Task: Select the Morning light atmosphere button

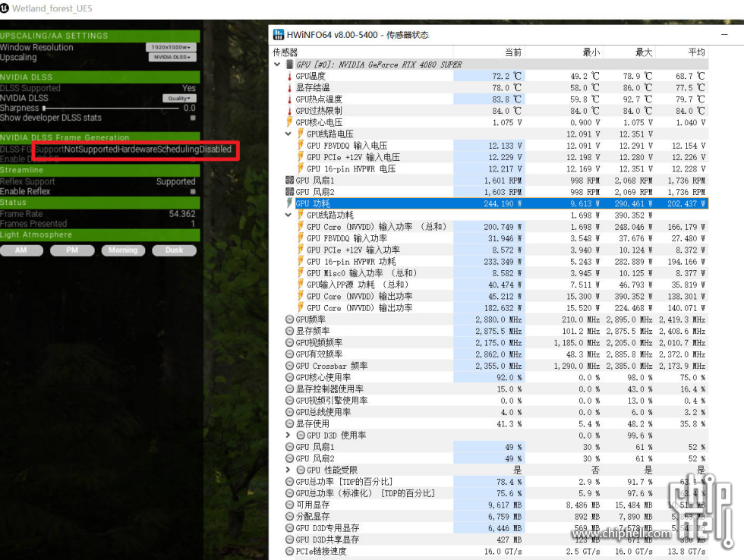Action: pyautogui.click(x=123, y=250)
